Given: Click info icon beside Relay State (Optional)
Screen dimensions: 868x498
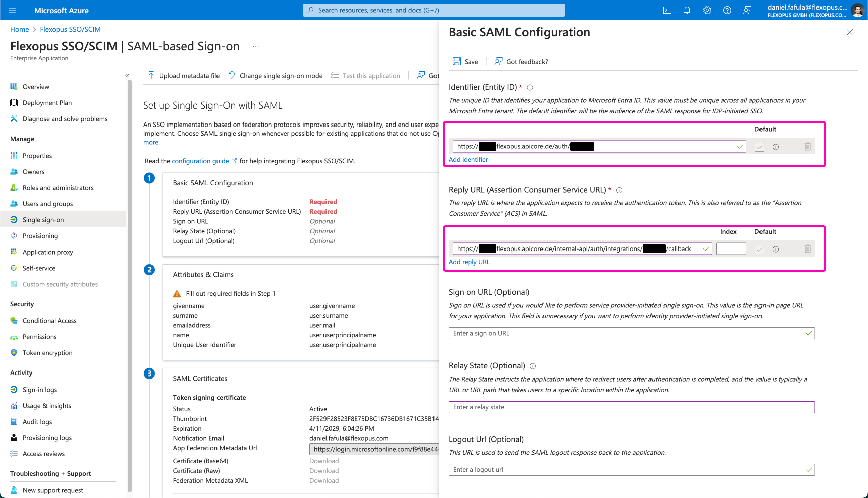Looking at the screenshot, I should coord(533,366).
